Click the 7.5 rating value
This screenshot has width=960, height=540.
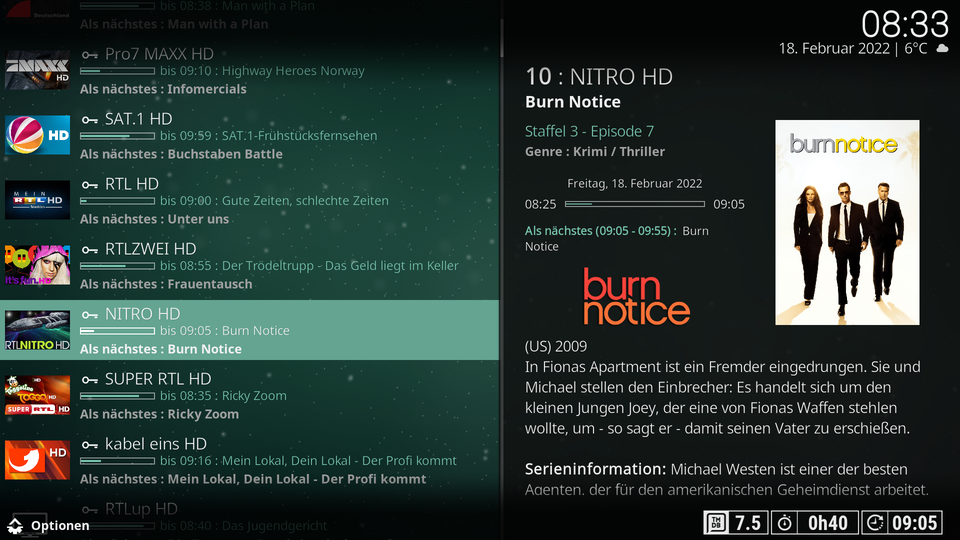[748, 523]
